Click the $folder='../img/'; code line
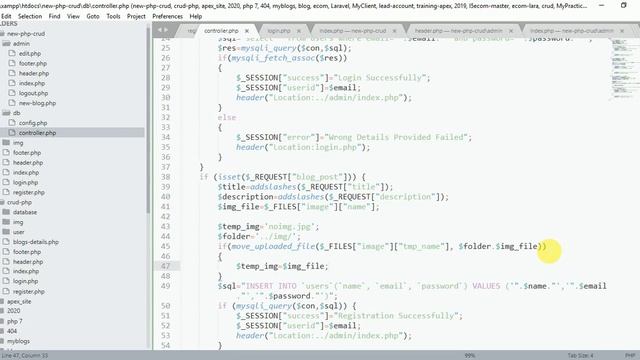 [x=259, y=236]
